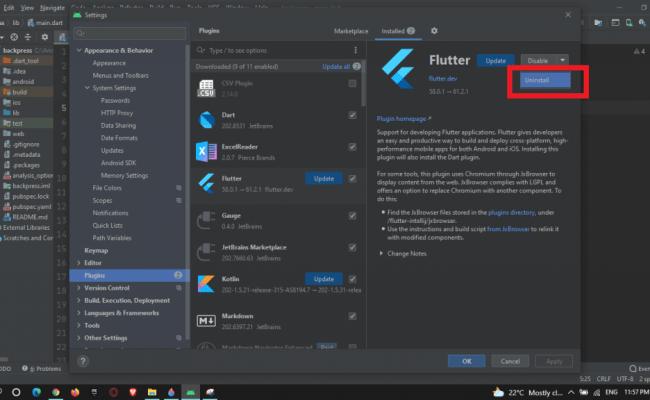Focus the Settings search box
The height and width of the screenshot is (400, 650).
tap(130, 33)
